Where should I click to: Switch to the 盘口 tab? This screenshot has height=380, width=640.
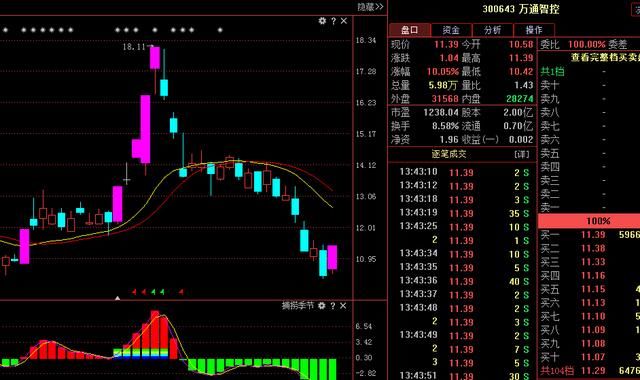(410, 30)
